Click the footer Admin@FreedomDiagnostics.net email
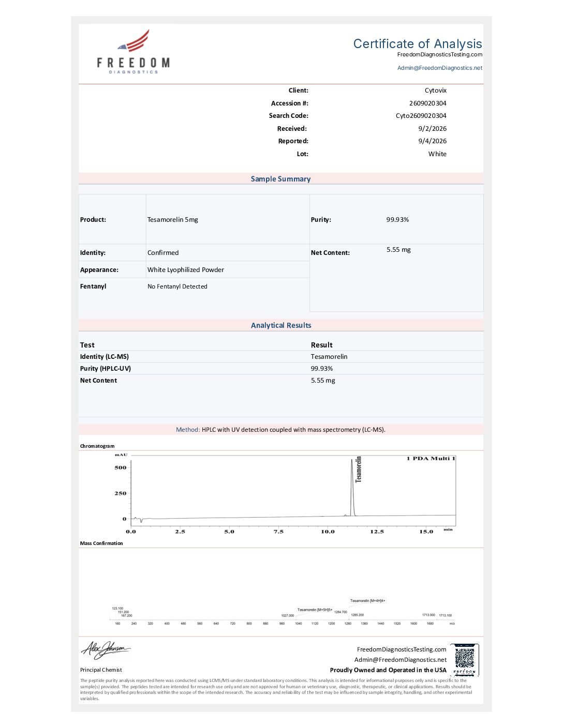The height and width of the screenshot is (728, 563). [x=401, y=660]
